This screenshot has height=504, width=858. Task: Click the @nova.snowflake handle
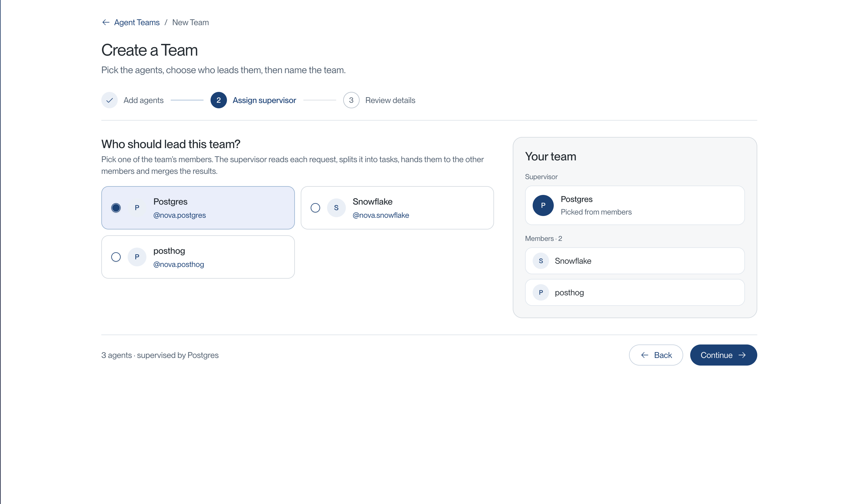(381, 215)
